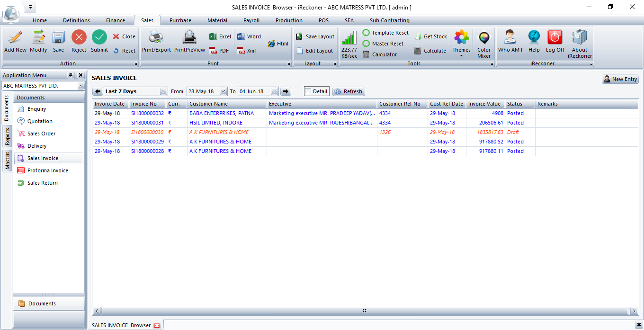
Task: Click the New Entry button
Action: click(x=620, y=79)
